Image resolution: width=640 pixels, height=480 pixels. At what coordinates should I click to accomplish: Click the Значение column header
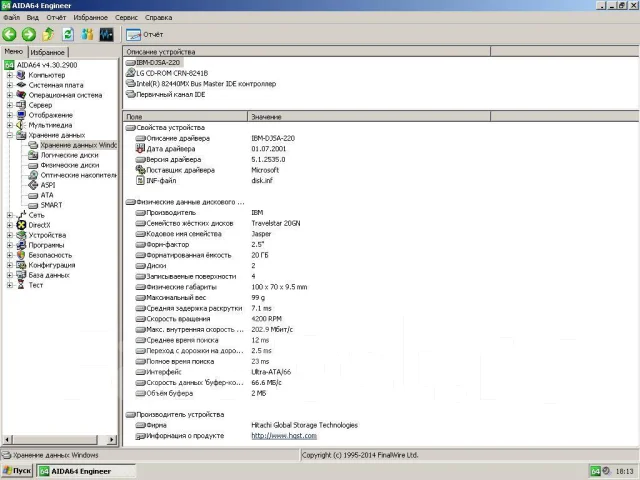coord(369,117)
